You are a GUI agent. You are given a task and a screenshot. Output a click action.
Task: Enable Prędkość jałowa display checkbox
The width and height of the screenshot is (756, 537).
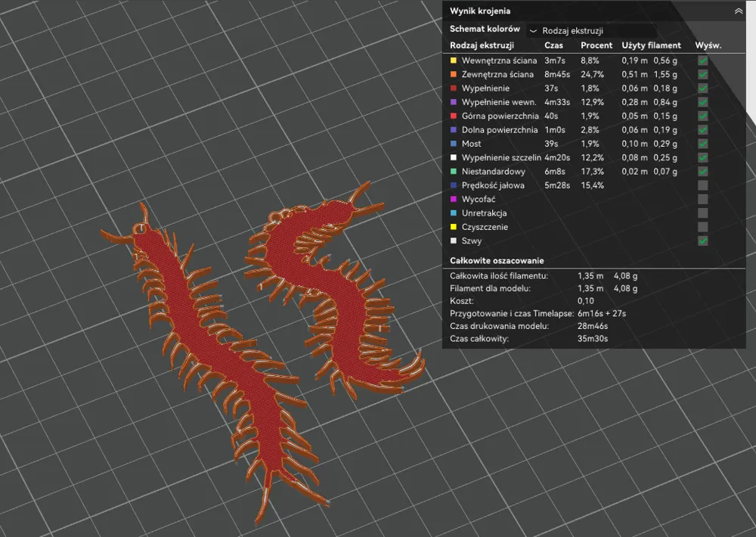[x=703, y=185]
